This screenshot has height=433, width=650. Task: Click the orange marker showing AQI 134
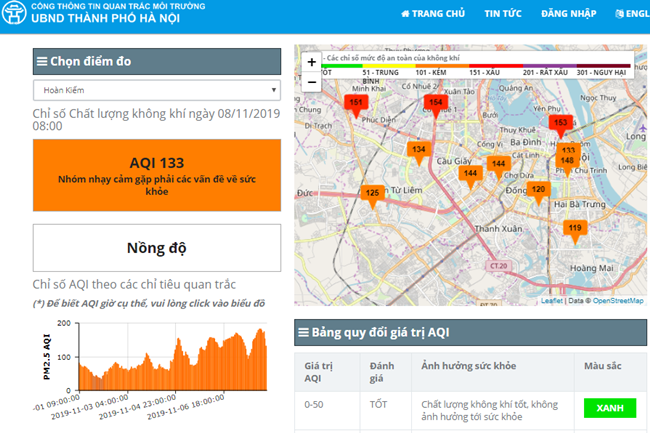[419, 150]
